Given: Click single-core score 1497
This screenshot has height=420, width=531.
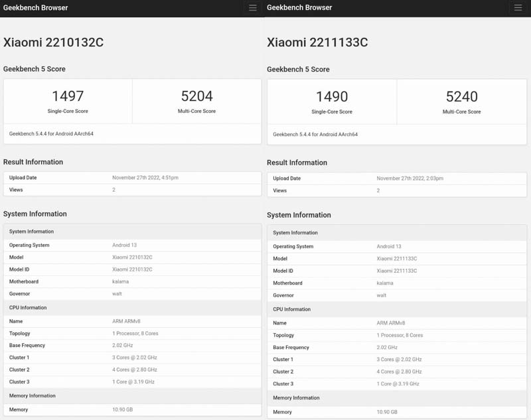Looking at the screenshot, I should [x=68, y=96].
